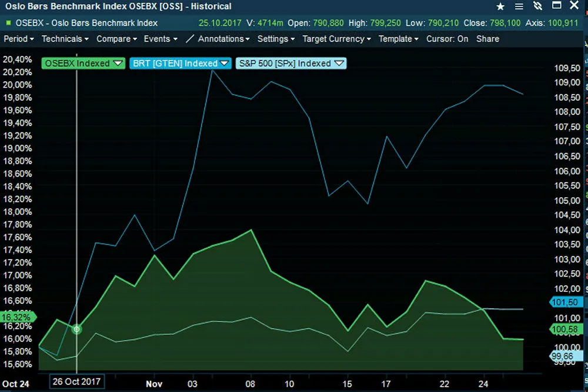Open the Compare menu
Screen dimensions: 588x392
pos(116,39)
